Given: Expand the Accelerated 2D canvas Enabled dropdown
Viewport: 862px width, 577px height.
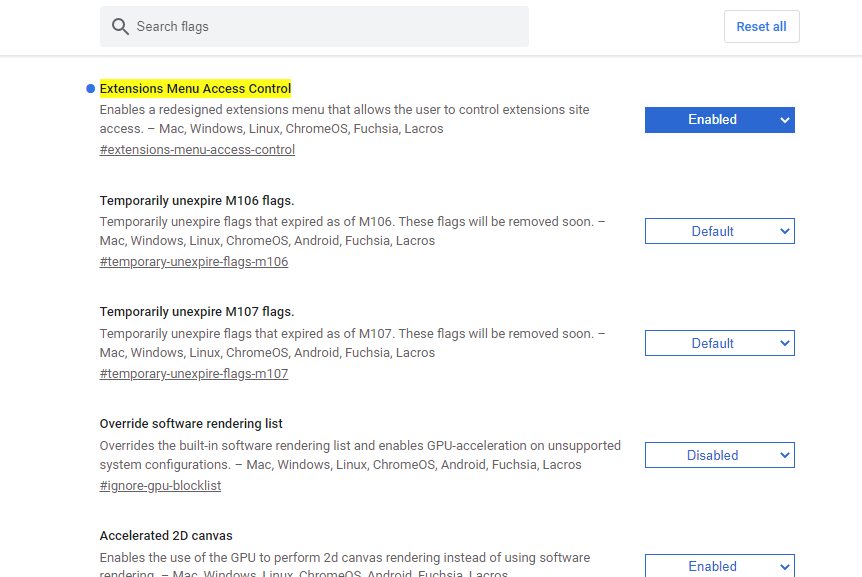Looking at the screenshot, I should tap(719, 565).
